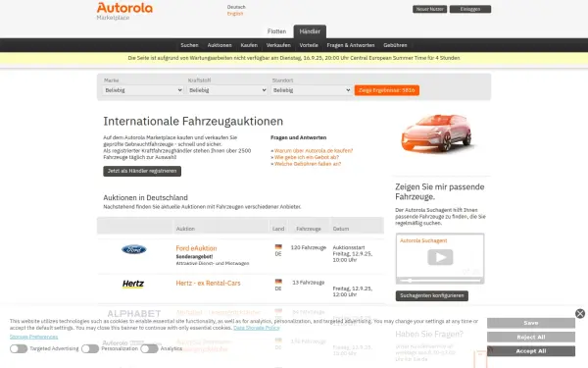Image resolution: width=588 pixels, height=368 pixels.
Task: Open the Vorteile menu item
Action: 309,45
